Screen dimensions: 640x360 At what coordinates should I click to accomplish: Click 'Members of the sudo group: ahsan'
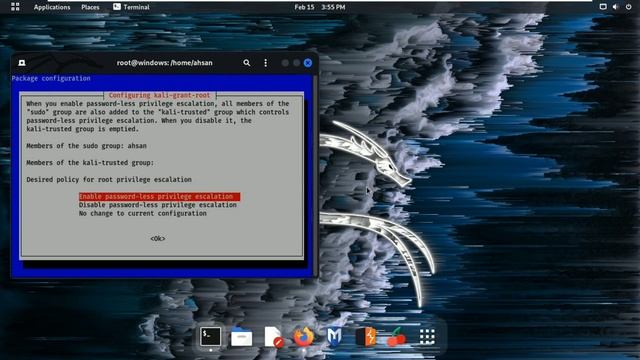tap(86, 146)
